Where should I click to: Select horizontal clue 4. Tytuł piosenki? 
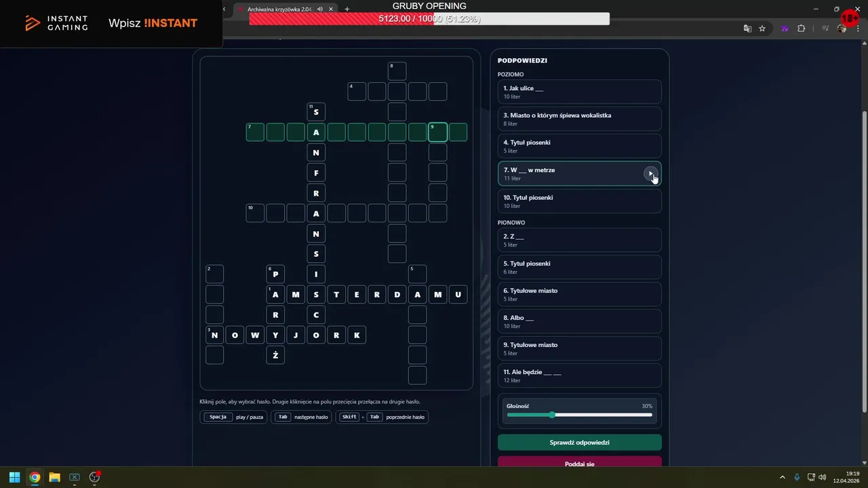tap(579, 146)
